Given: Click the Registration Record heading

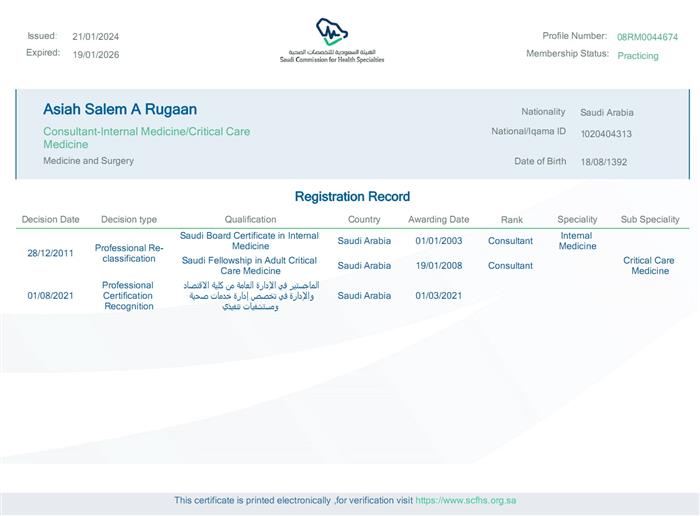Looking at the screenshot, I should tap(352, 197).
